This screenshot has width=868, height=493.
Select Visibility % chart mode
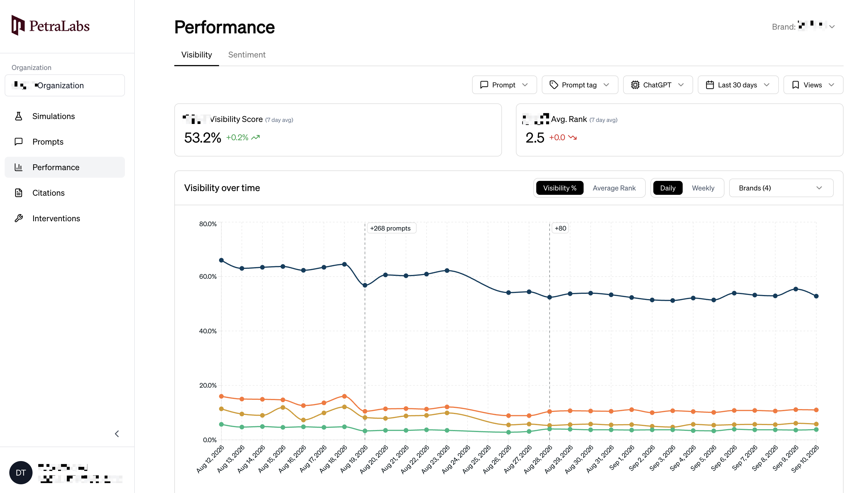pos(559,188)
